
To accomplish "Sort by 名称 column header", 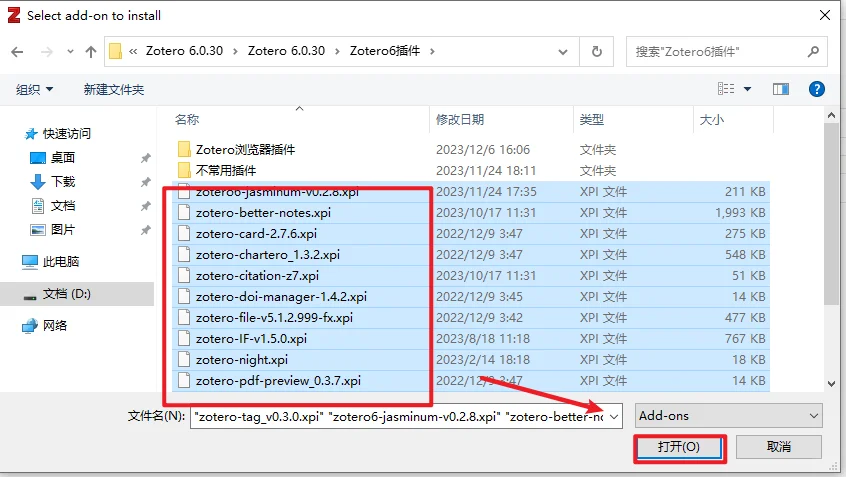I will [x=187, y=120].
